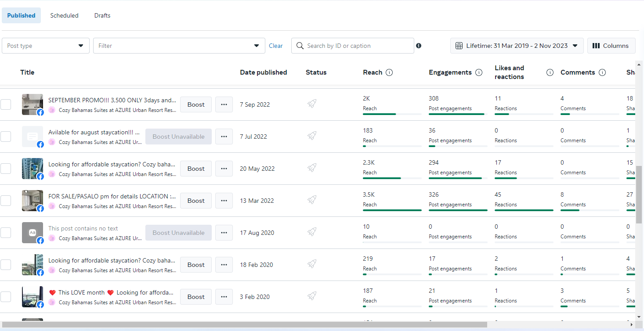
Task: Click the Engagements info icon
Action: 479,72
